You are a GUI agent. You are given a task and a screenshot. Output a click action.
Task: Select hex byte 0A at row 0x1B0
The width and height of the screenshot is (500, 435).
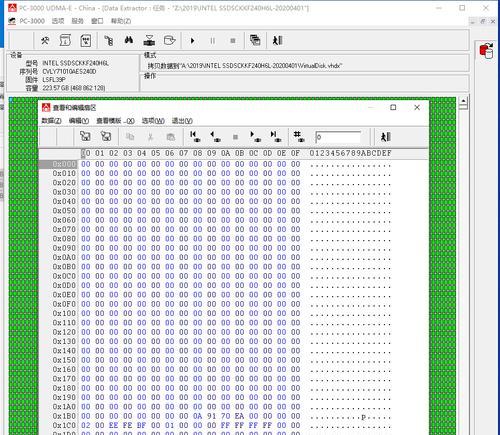[x=198, y=416]
